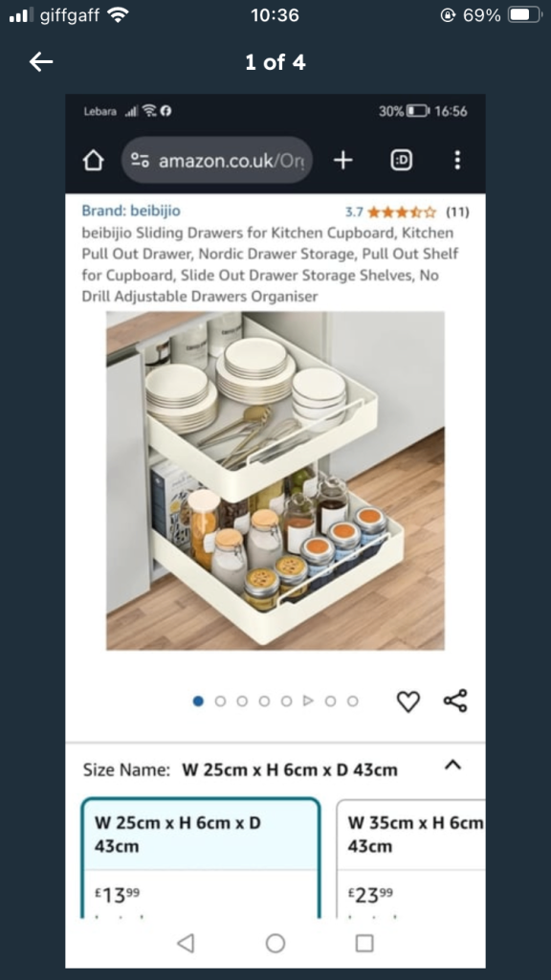Add product to wishlist with heart icon
This screenshot has height=980, width=551.
[408, 702]
